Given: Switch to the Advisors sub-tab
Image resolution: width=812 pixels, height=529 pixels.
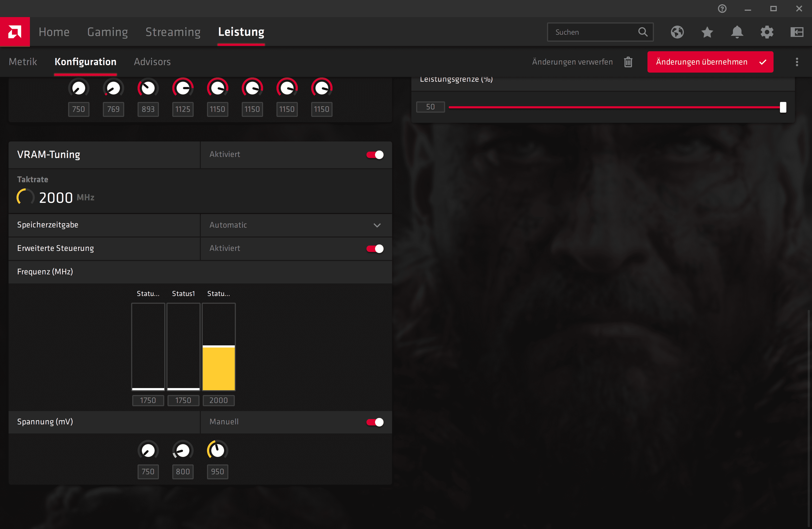Looking at the screenshot, I should click(x=152, y=62).
